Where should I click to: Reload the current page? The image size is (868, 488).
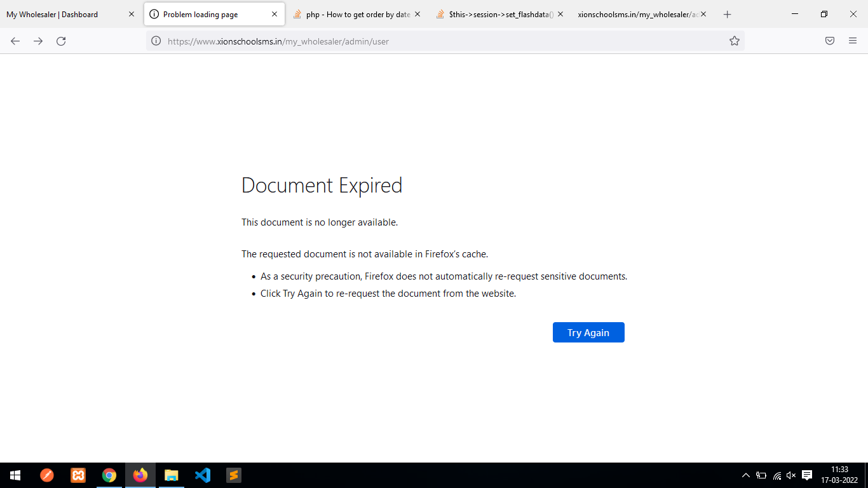[61, 41]
